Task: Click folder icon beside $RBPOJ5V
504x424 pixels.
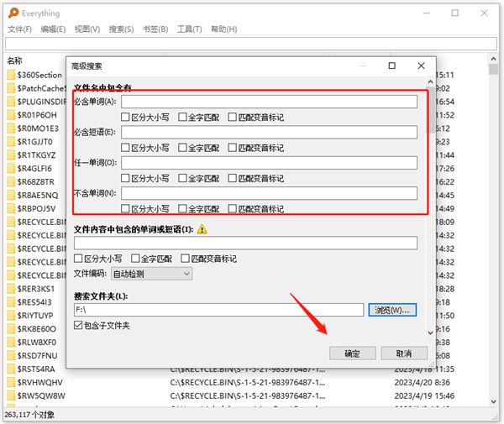Action: 11,209
